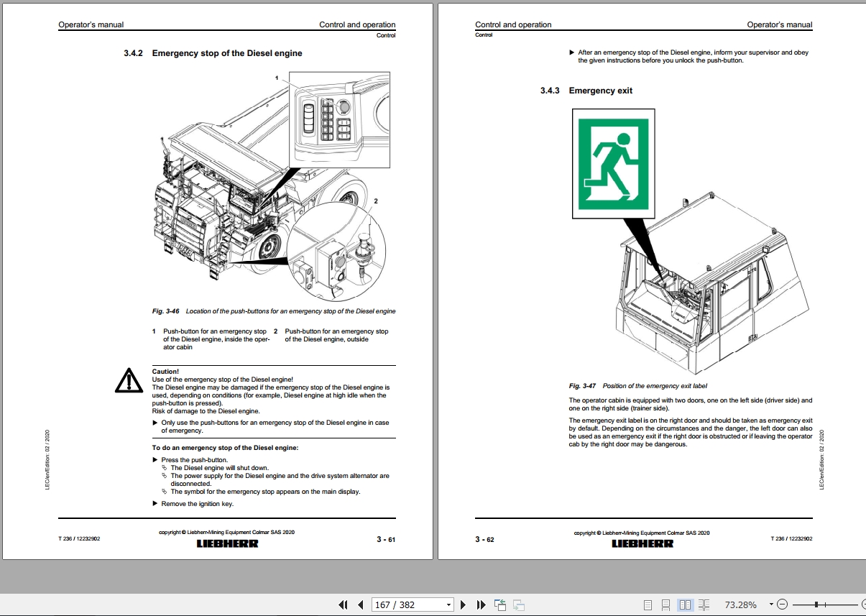Enable continuous scrolling page layout
Viewport: 866px width, 616px height.
coord(665,604)
